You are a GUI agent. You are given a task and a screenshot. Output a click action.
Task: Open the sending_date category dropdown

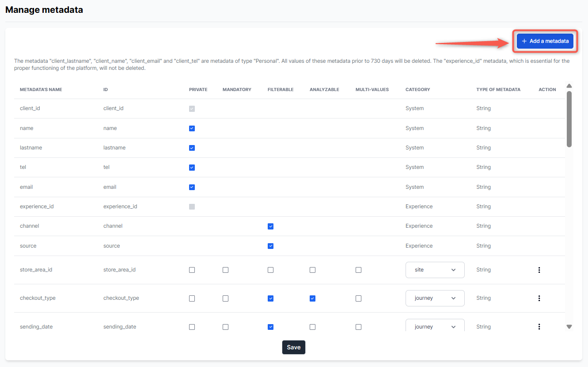[435, 326]
